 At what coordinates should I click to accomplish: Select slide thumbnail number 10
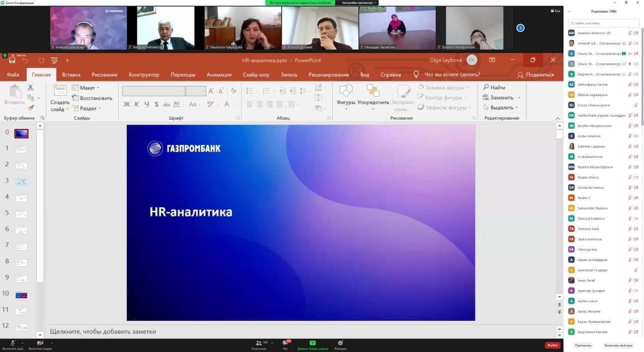(x=22, y=295)
